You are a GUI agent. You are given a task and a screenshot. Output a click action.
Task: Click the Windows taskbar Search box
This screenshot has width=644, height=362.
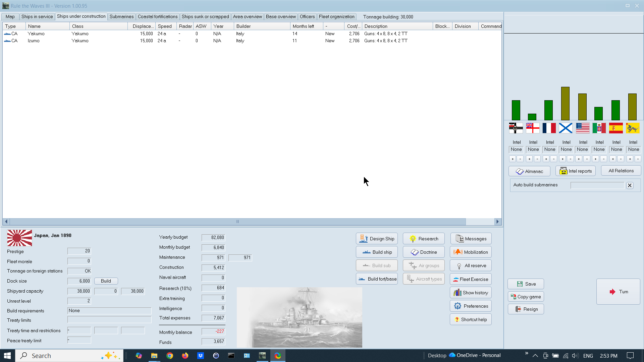tap(69, 356)
